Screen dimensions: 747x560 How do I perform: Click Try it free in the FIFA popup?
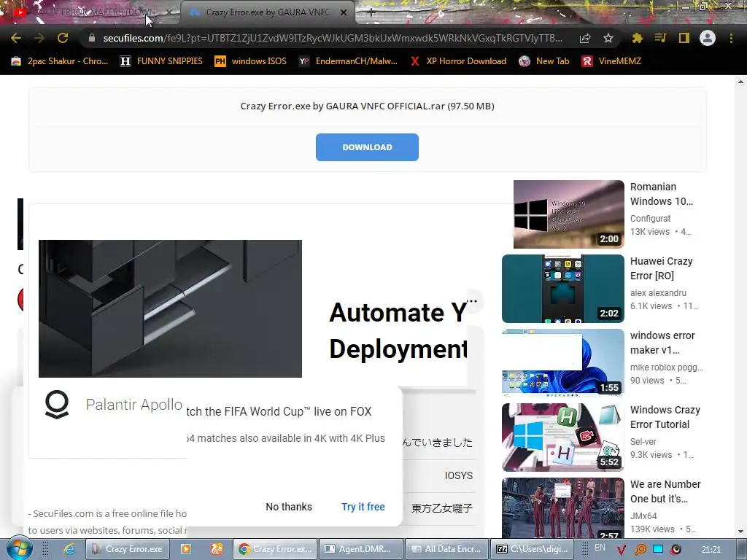[363, 507]
